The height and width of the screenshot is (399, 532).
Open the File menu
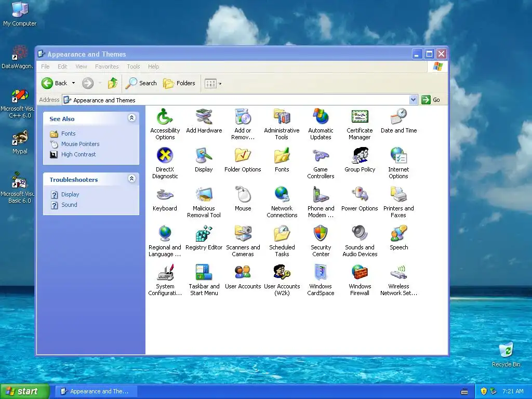click(45, 66)
